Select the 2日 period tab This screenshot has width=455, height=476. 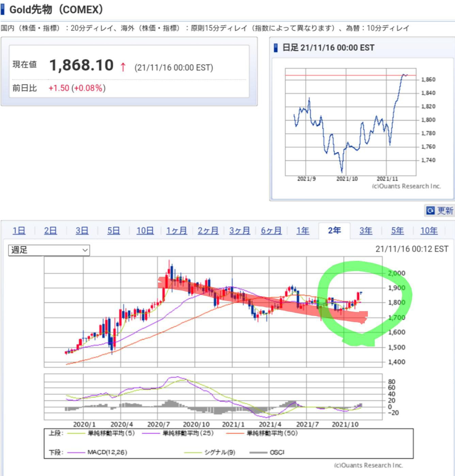click(x=50, y=231)
